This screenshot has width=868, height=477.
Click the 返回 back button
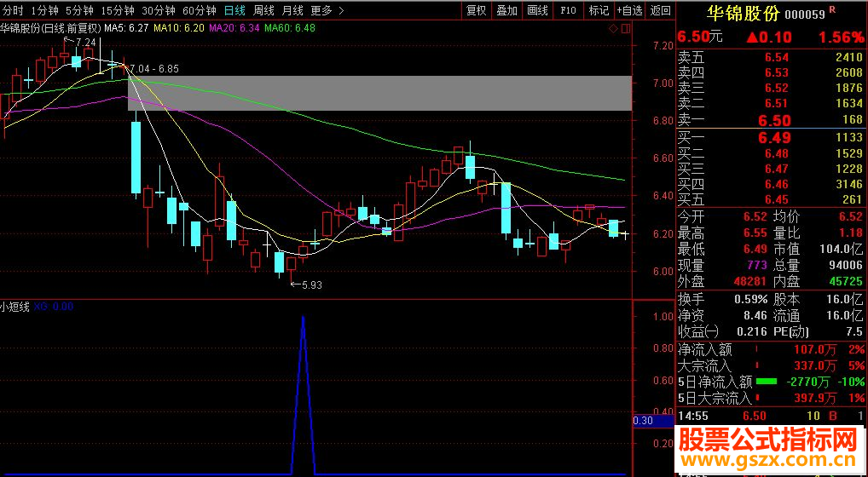tap(661, 10)
